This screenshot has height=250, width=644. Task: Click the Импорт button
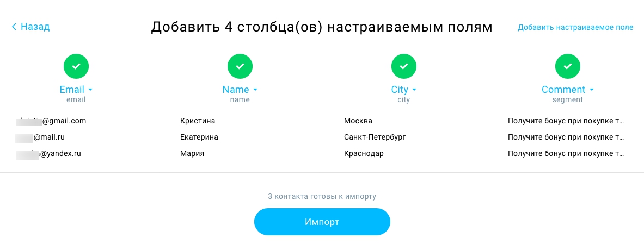tap(322, 222)
